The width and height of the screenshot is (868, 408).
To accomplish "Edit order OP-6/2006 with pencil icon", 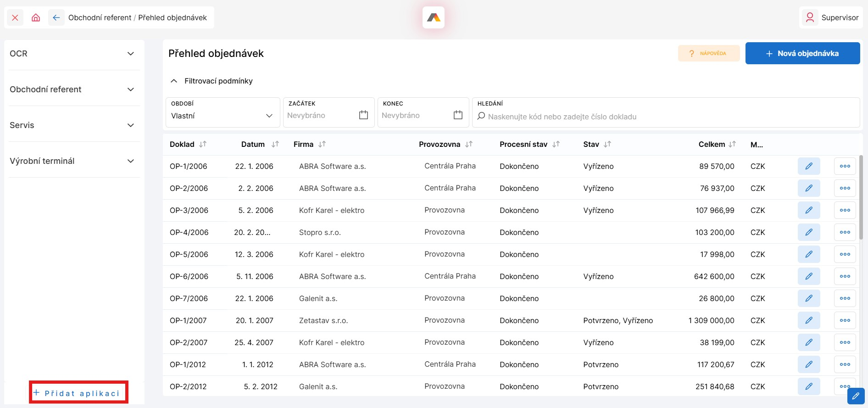I will (809, 276).
